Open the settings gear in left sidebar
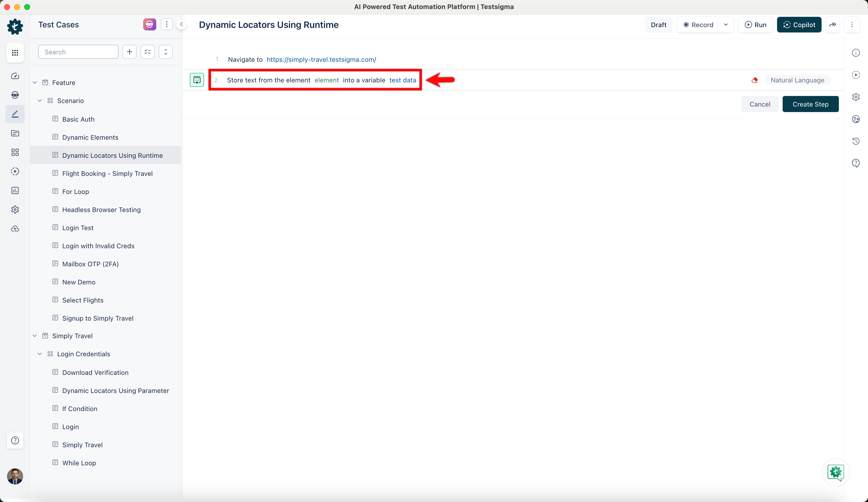Image resolution: width=868 pixels, height=502 pixels. pyautogui.click(x=15, y=210)
